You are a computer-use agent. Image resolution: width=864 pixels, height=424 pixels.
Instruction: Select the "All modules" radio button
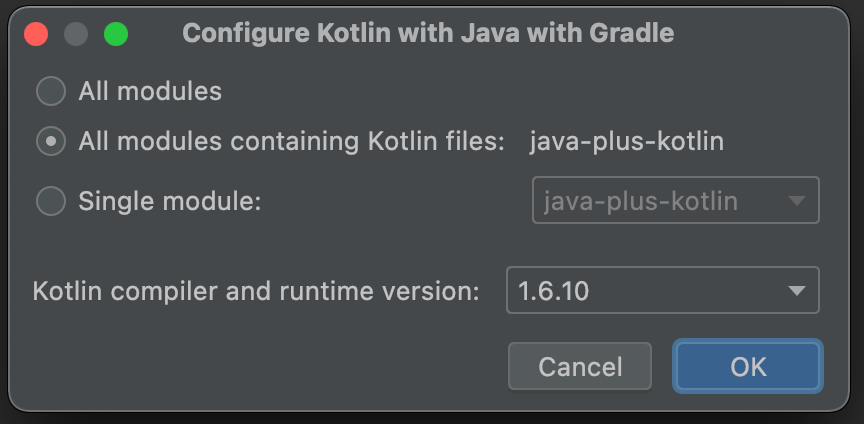pyautogui.click(x=51, y=91)
